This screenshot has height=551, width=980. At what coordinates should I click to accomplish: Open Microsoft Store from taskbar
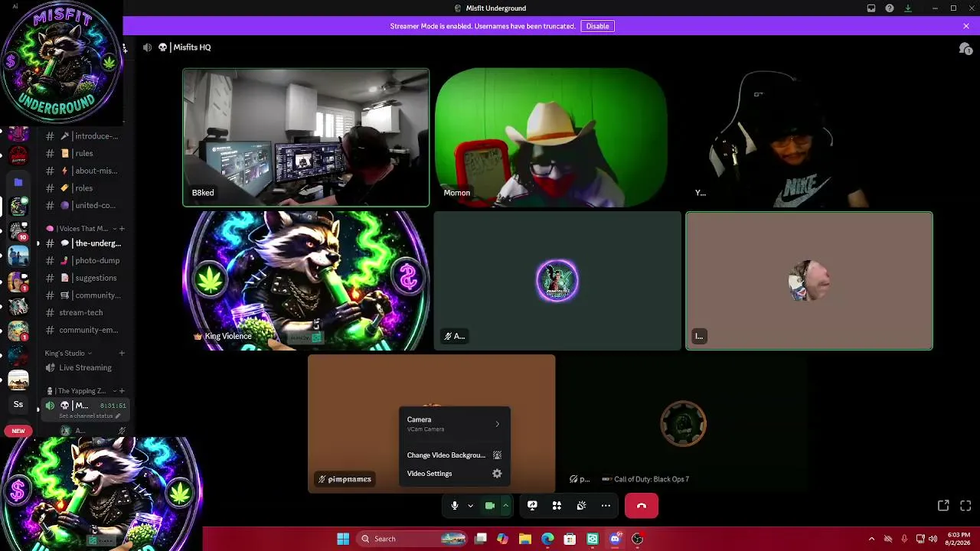point(570,539)
